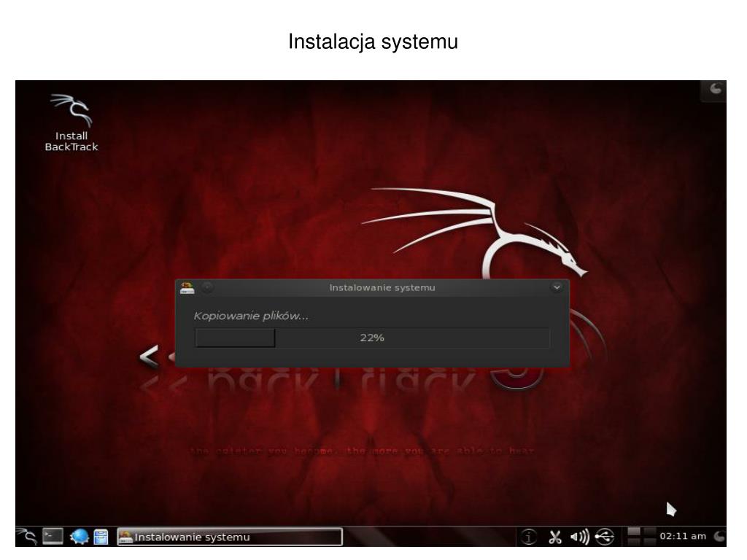Click the Kopiowanie plików status text
Image resolution: width=747 pixels, height=560 pixels.
(x=251, y=316)
